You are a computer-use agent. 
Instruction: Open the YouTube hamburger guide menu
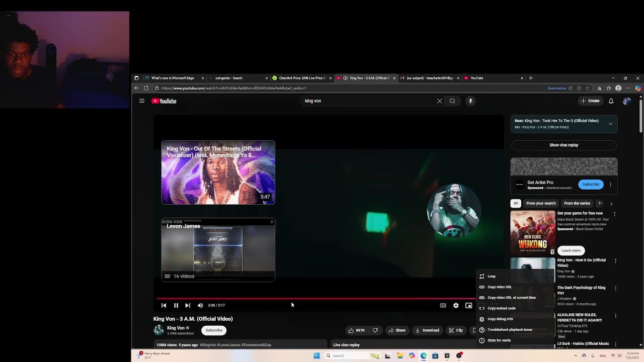[x=142, y=101]
